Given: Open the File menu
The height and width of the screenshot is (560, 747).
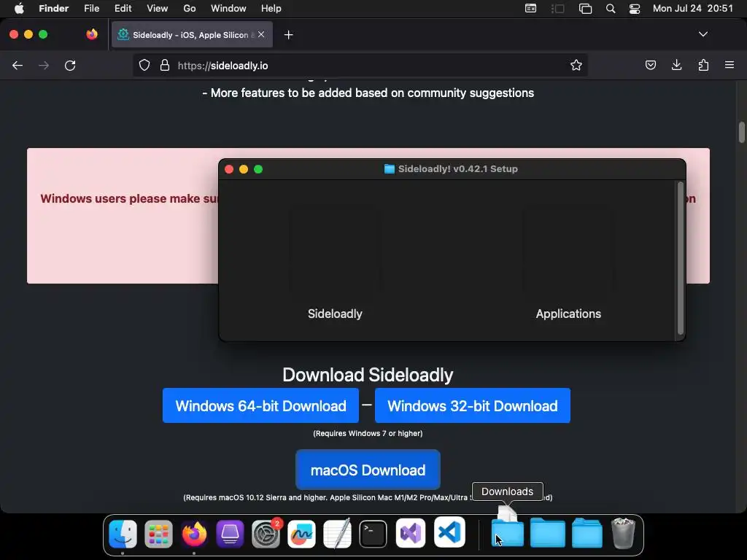Looking at the screenshot, I should [x=91, y=9].
